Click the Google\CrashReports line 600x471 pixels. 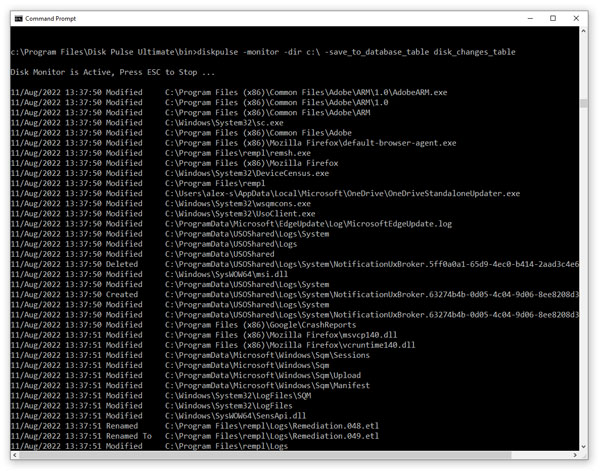click(183, 325)
